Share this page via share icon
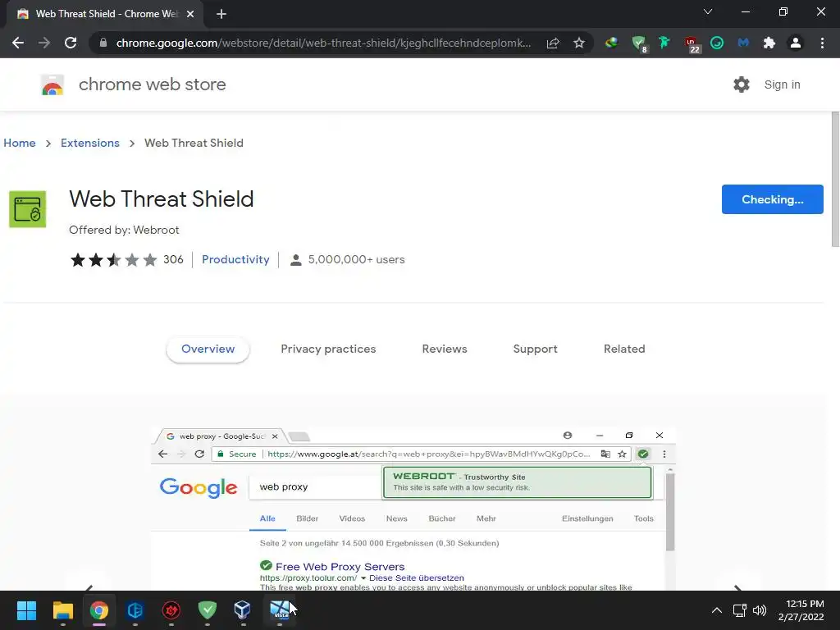Image resolution: width=840 pixels, height=630 pixels. tap(553, 43)
